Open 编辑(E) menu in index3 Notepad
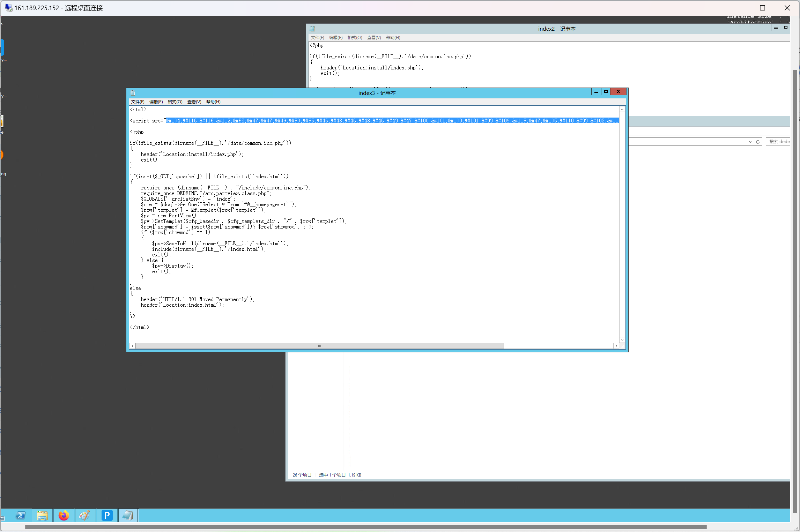Screen dimensions: 800x532 point(156,102)
